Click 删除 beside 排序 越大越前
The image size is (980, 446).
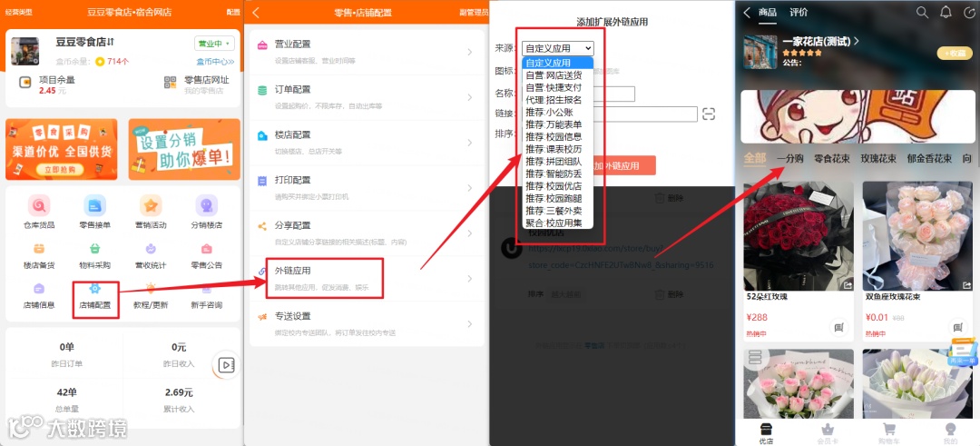669,294
